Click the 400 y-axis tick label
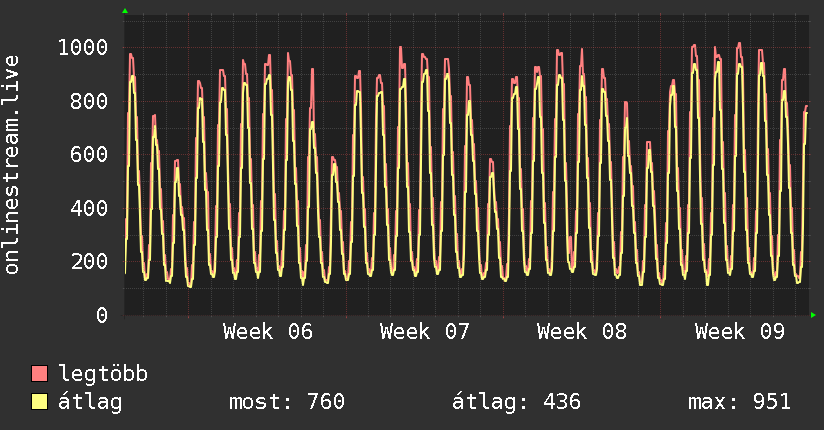Screen dimensions: 824x430 click(88, 208)
